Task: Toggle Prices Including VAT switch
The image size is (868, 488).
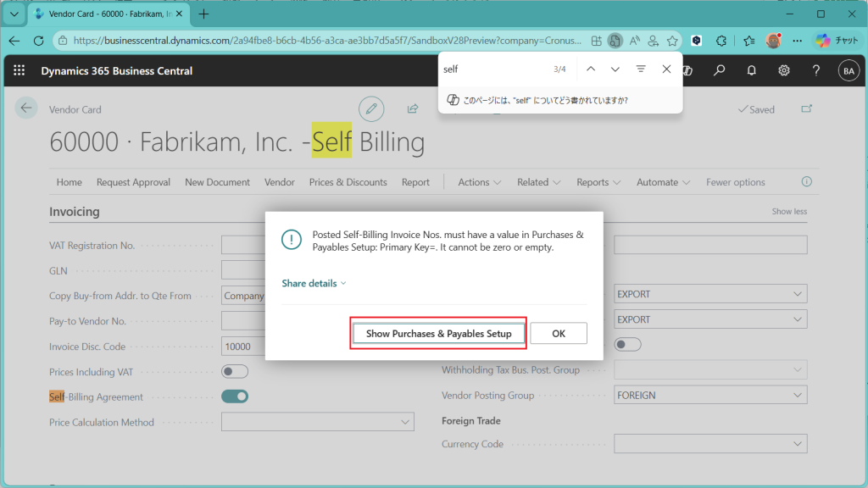Action: [235, 371]
